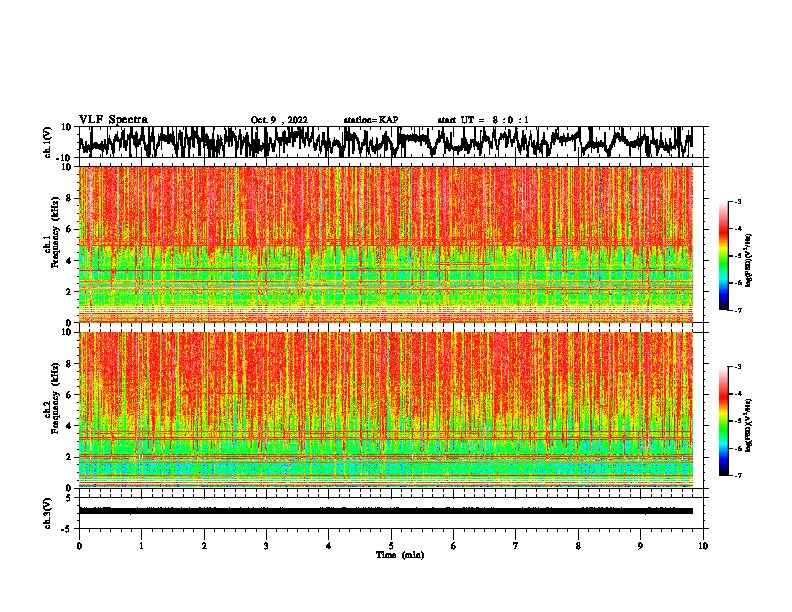Click the "ch.1(V)" waveform axis label

click(48, 142)
